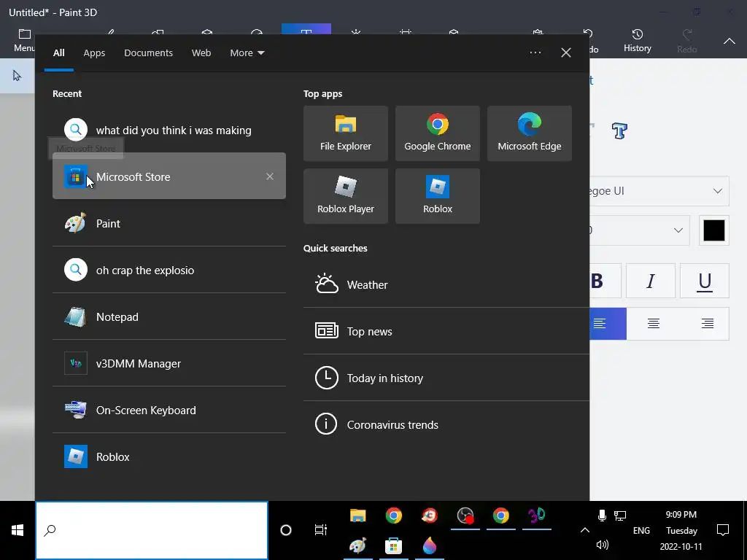
Task: Open Cortana circle icon on the taskbar
Action: coord(286,530)
